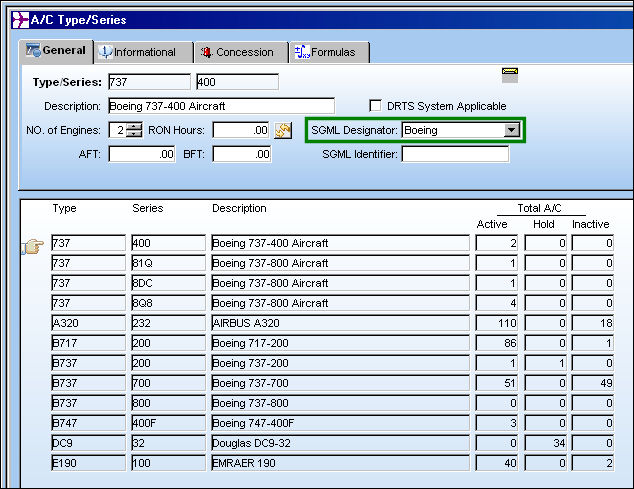Select the 81Q series cell
The image size is (634, 489).
(x=168, y=263)
